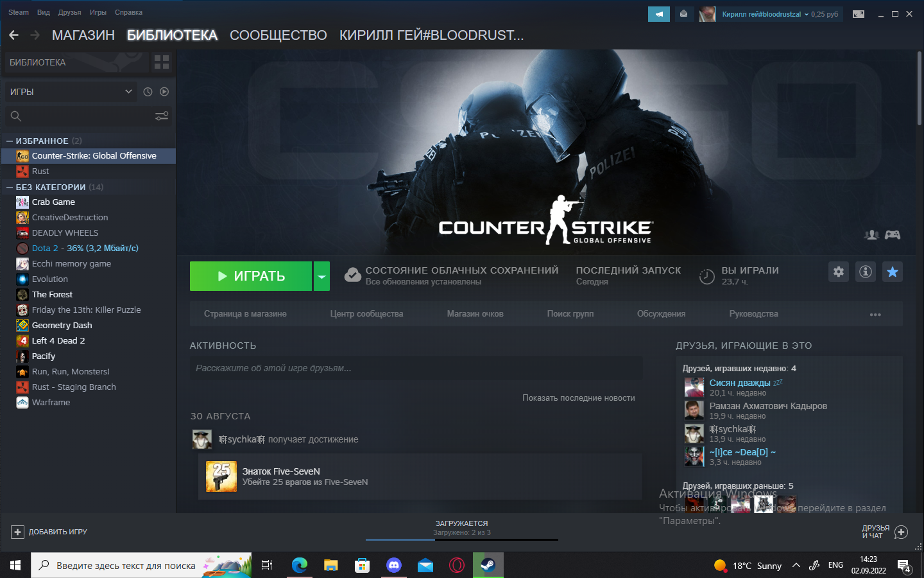This screenshot has height=578, width=924.
Task: Click the activity post input field
Action: (x=416, y=369)
